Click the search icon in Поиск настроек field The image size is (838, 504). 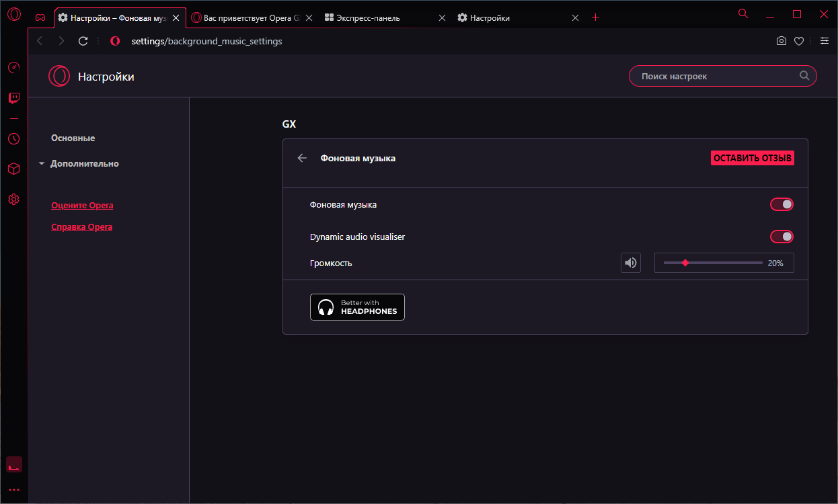tap(804, 76)
